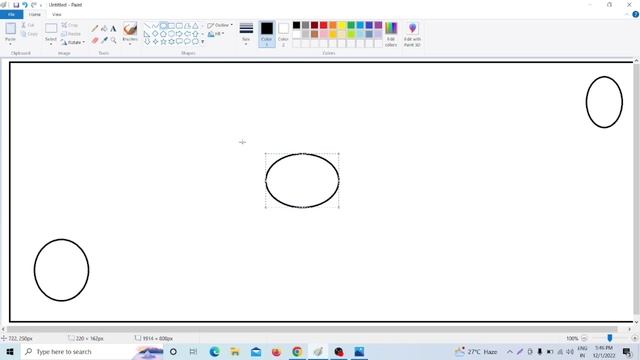The image size is (640, 360).
Task: Choose the Down arrow shape
Action: click(147, 42)
